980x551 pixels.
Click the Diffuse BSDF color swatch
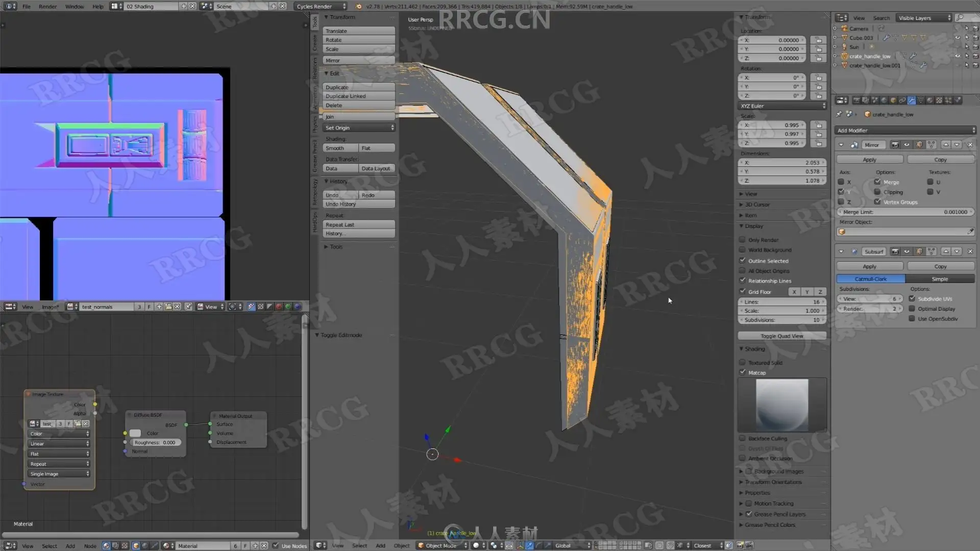(135, 433)
